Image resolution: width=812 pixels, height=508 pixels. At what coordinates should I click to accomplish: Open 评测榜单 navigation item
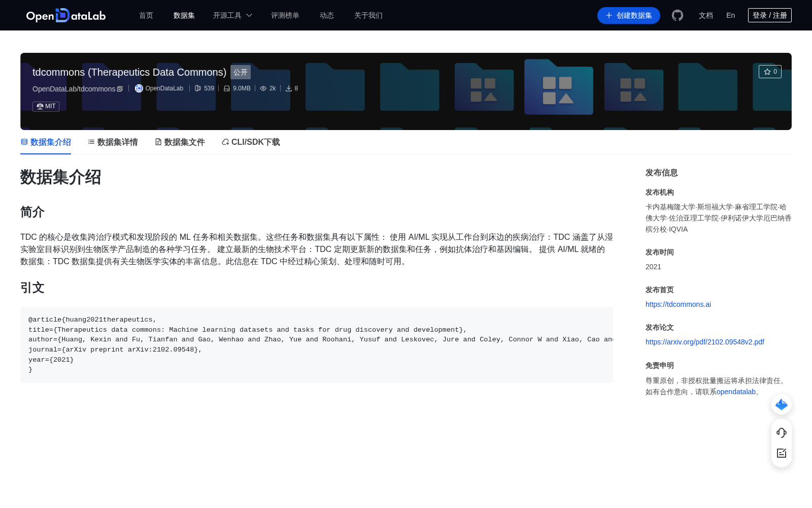pos(285,15)
